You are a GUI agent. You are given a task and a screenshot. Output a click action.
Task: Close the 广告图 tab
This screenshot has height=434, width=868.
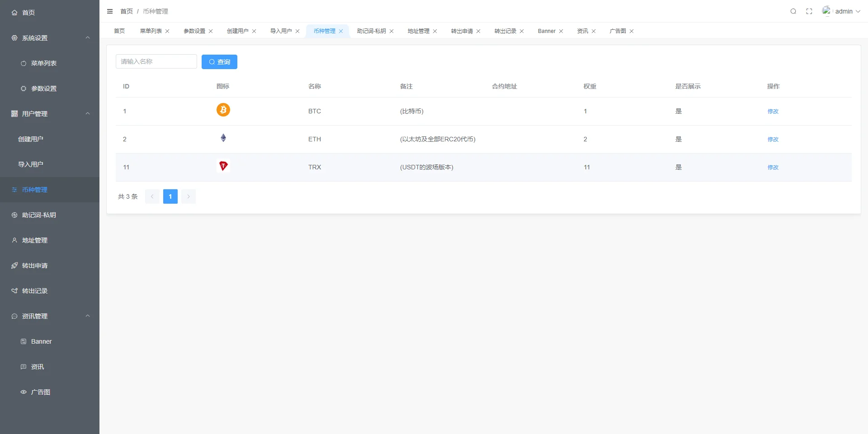pos(632,31)
